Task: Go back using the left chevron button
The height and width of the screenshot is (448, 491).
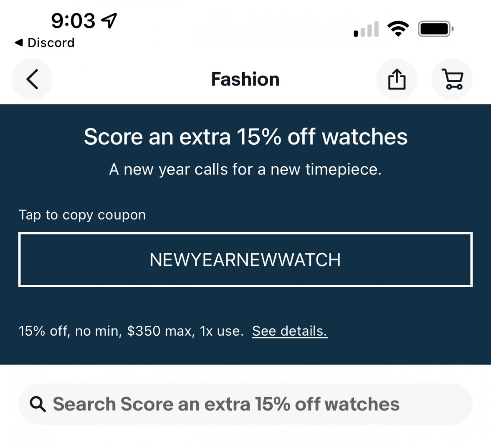Action: coord(32,79)
